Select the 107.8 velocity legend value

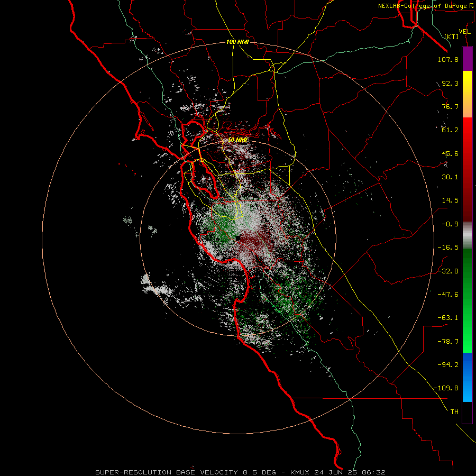[x=448, y=59]
